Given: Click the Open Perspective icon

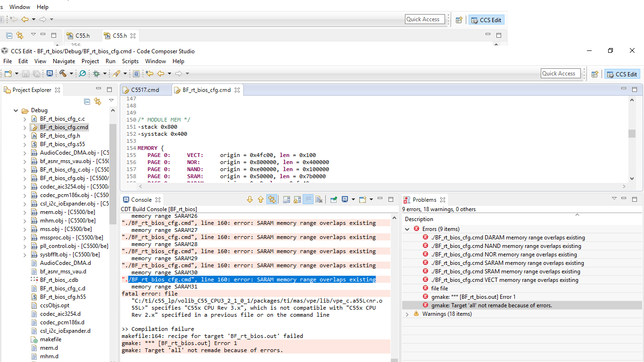Looking at the screenshot, I should click(594, 74).
